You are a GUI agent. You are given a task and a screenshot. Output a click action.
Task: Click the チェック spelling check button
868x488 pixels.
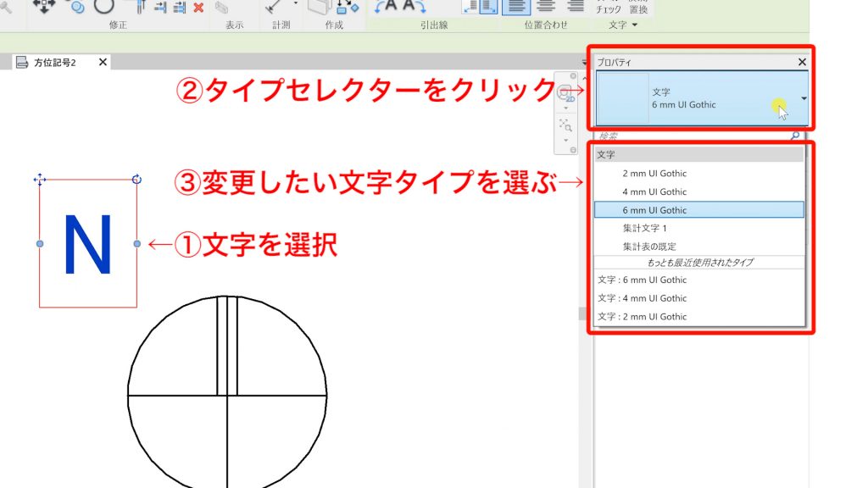609,8
